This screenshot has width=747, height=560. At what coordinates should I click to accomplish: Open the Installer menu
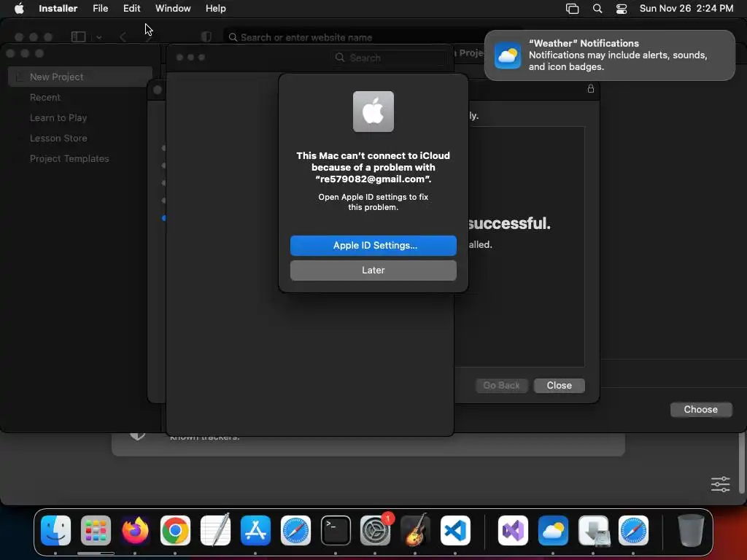pyautogui.click(x=58, y=8)
